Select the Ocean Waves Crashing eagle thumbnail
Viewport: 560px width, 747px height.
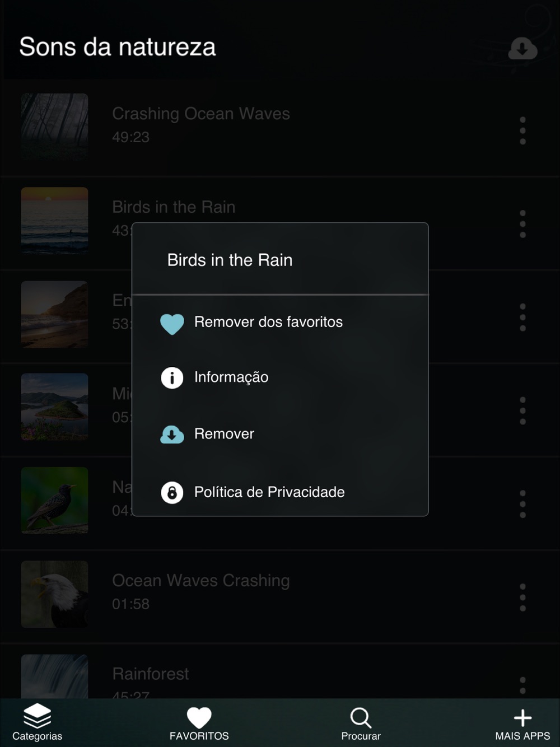(54, 594)
